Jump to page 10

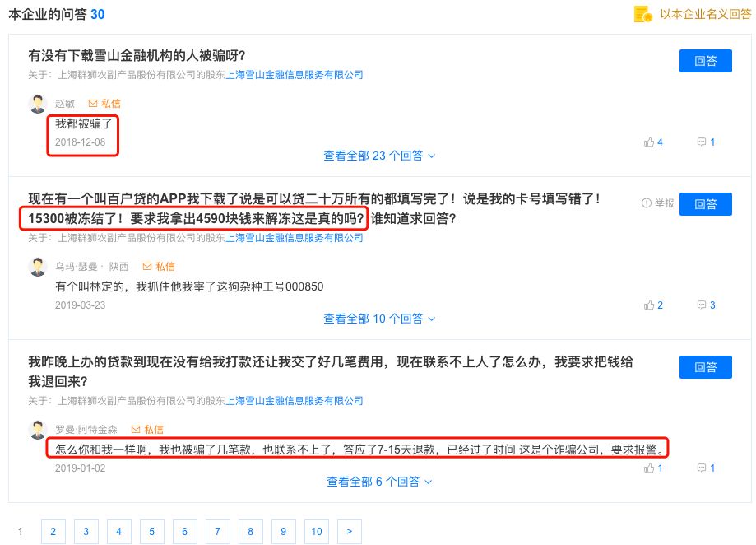[x=317, y=532]
